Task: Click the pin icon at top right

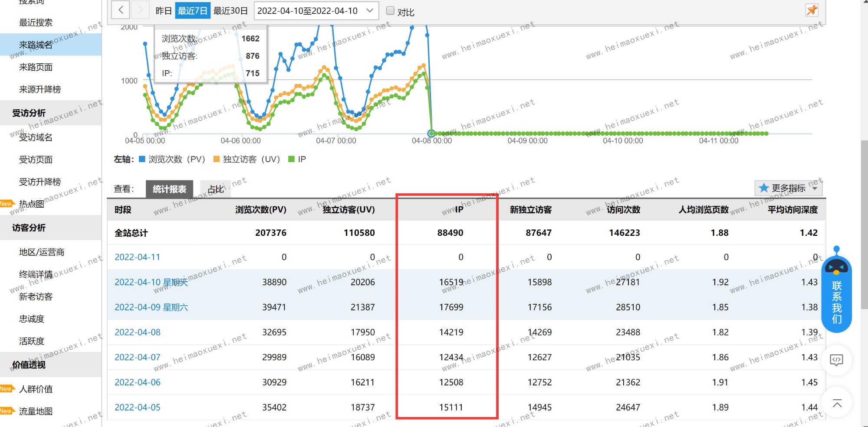Action: click(x=812, y=10)
